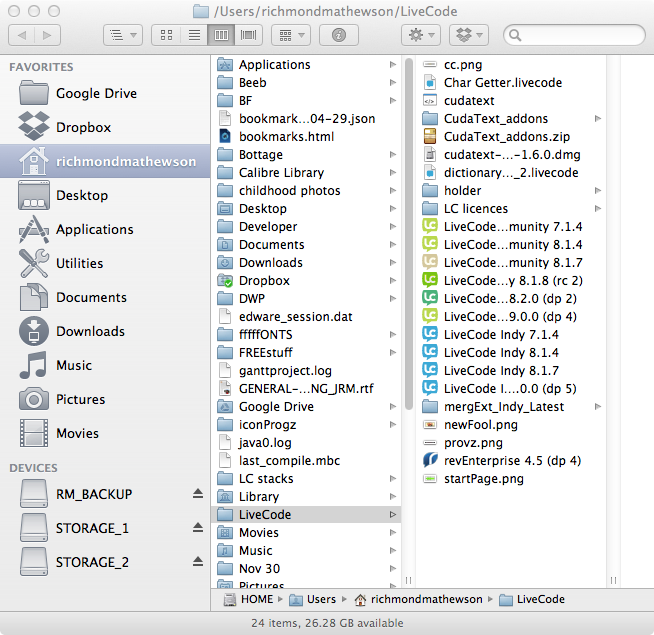Select the Calibre Library folder
Viewport: 654px width, 635px height.
(281, 172)
